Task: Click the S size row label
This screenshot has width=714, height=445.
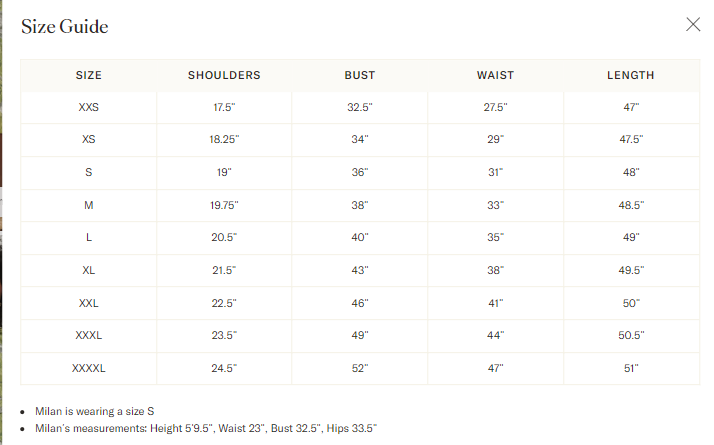Action: (89, 173)
